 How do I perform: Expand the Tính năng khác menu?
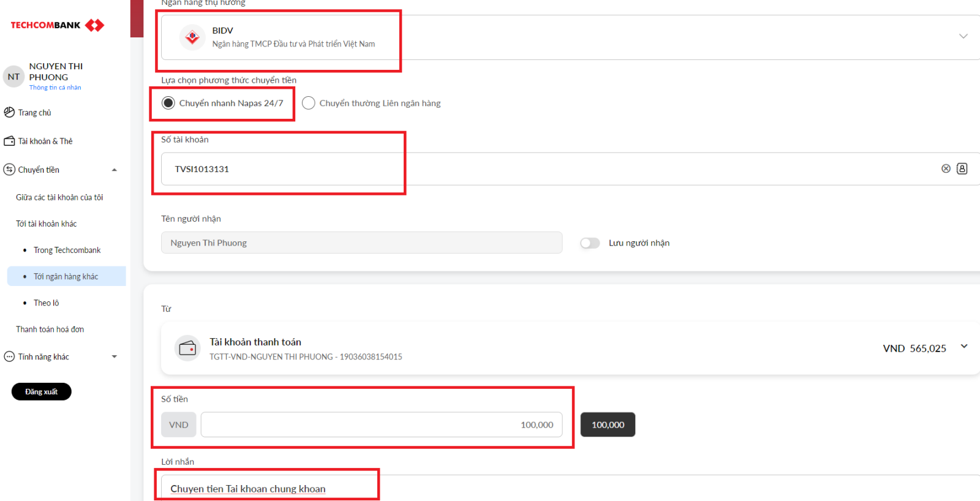tap(114, 357)
